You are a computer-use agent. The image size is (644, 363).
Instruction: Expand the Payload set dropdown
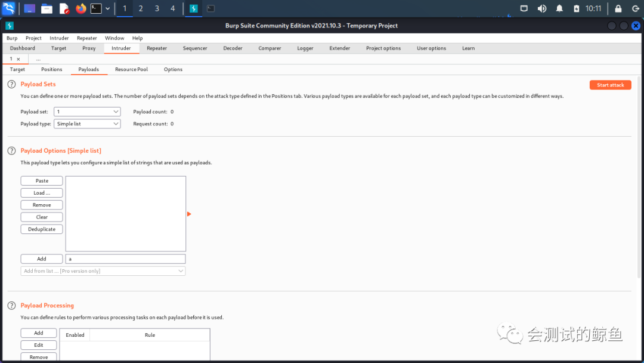[x=87, y=112]
